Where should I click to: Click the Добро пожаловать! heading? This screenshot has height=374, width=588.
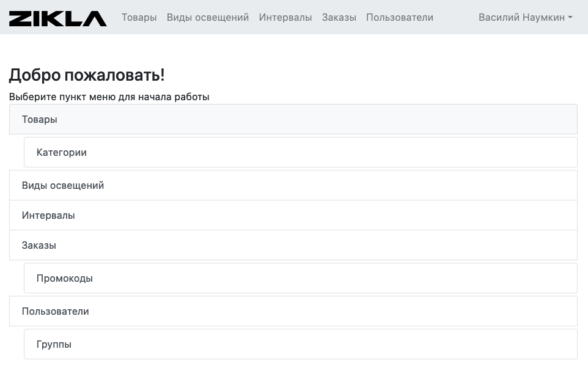point(87,75)
